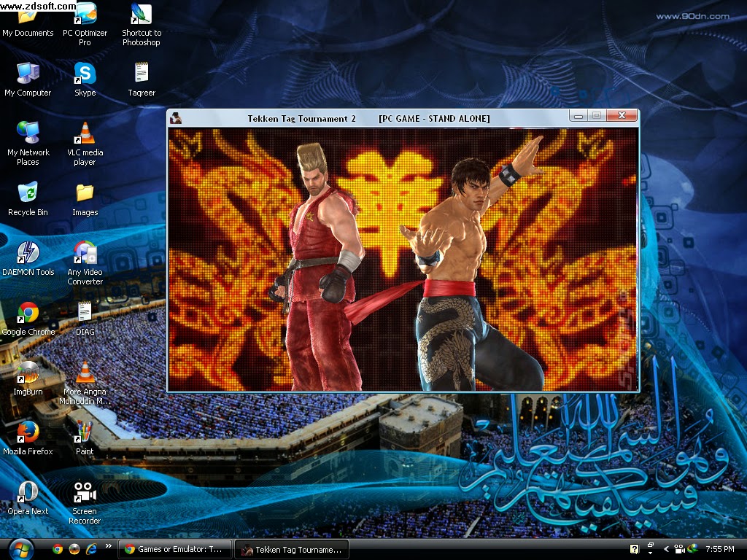Click the second quick launch icon beside Chrome
This screenshot has height=560, width=747.
pos(74,549)
